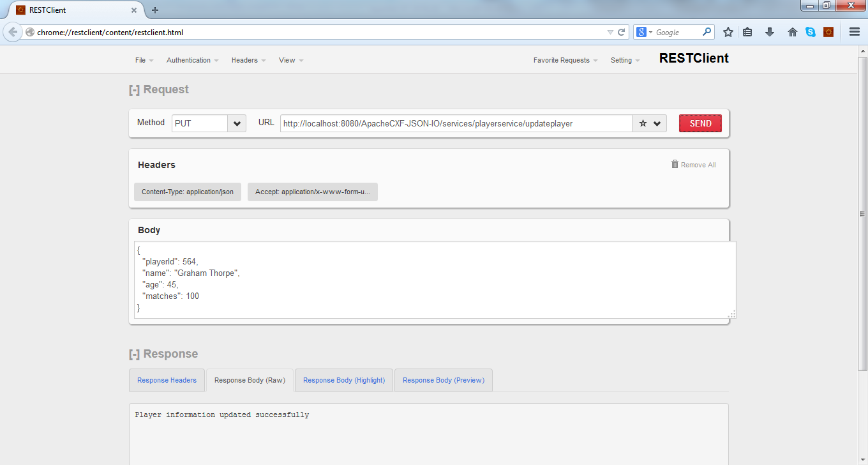Open a new browser tab
868x465 pixels.
[x=155, y=10]
